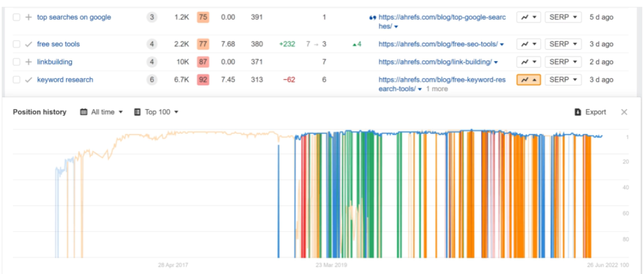Tick the checkbox for top searches on google
The width and height of the screenshot is (644, 274).
click(16, 17)
